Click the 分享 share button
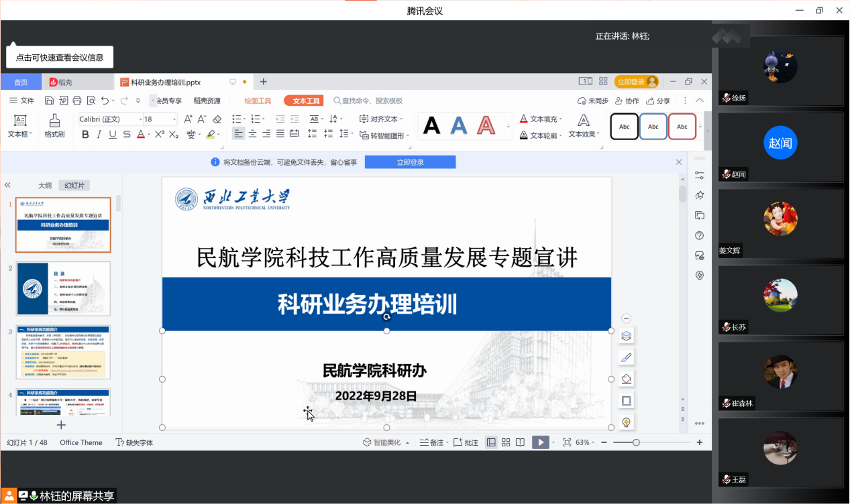Screen dimensions: 850x504 (x=658, y=101)
